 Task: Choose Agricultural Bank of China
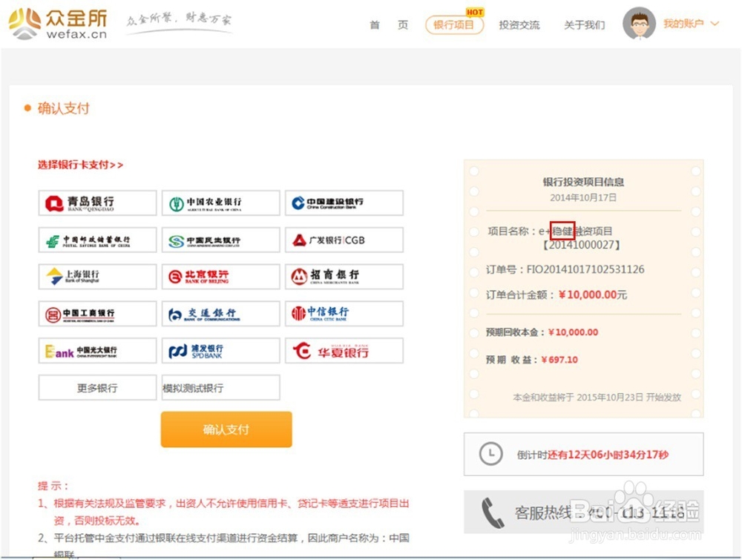tap(220, 203)
